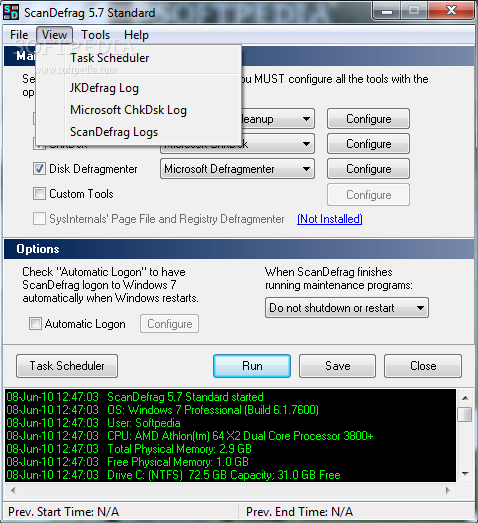Click the log vertical scrollbar thumb
Image resolution: width=478 pixels, height=523 pixels.
465,415
